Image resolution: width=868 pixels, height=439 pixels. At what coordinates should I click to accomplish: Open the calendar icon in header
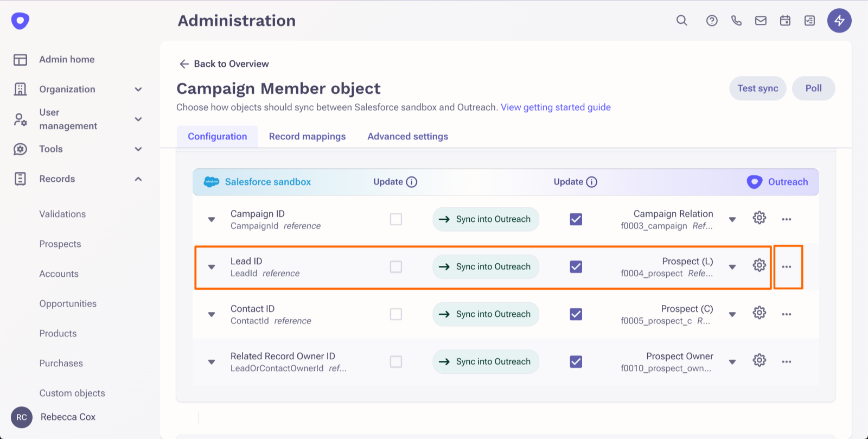coord(785,21)
